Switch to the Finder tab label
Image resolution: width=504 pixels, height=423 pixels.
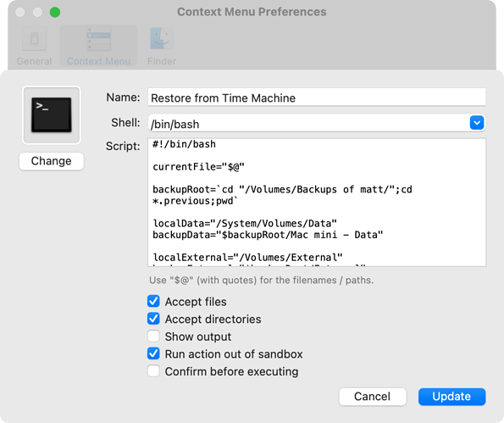coord(162,61)
